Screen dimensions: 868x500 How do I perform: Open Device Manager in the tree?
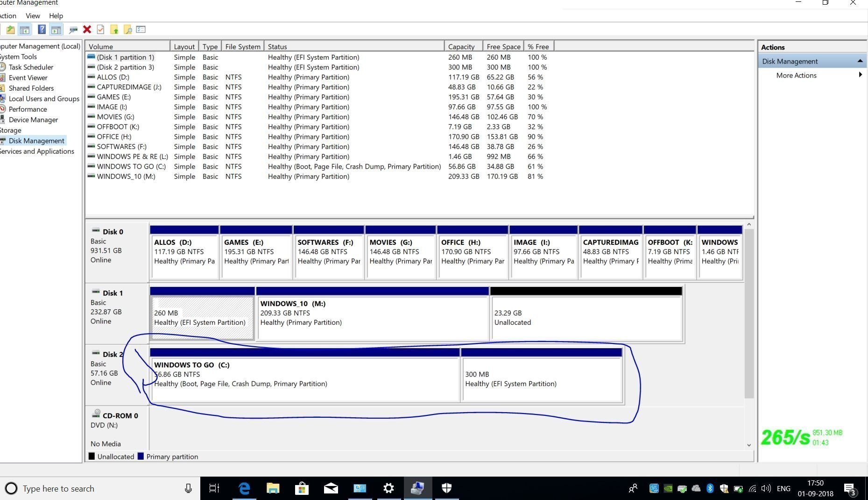pyautogui.click(x=33, y=120)
